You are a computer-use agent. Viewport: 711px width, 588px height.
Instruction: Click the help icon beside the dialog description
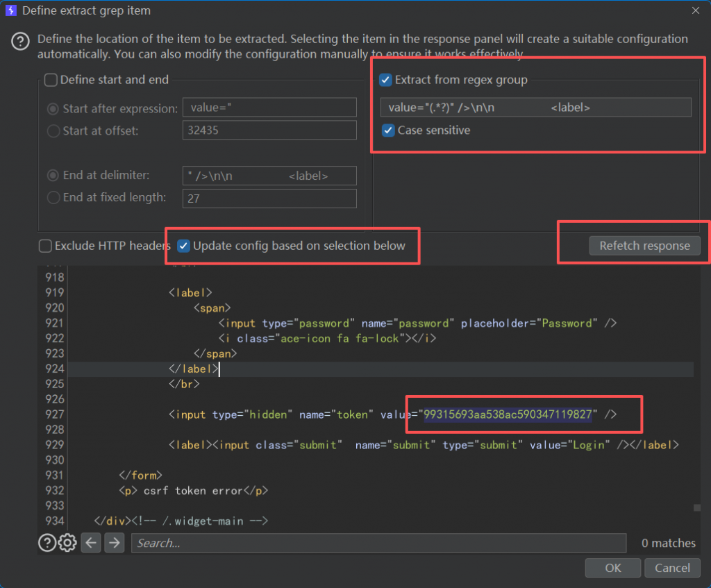tap(21, 42)
